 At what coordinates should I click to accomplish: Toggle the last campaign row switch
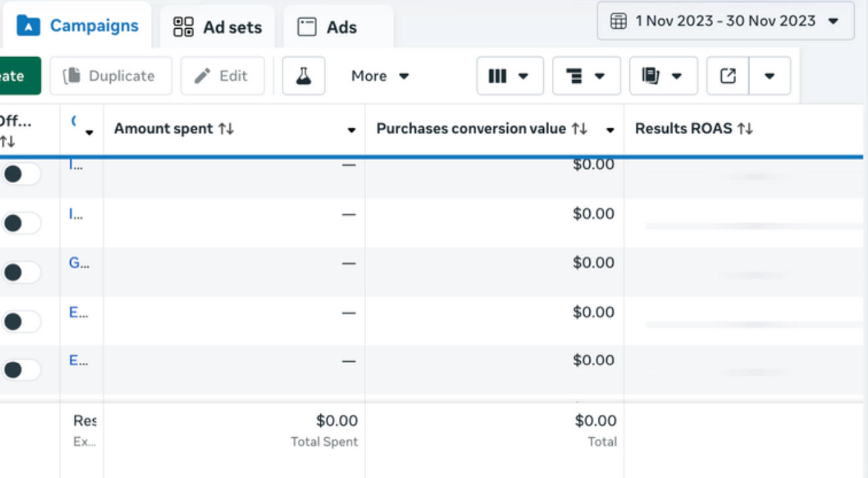click(20, 370)
